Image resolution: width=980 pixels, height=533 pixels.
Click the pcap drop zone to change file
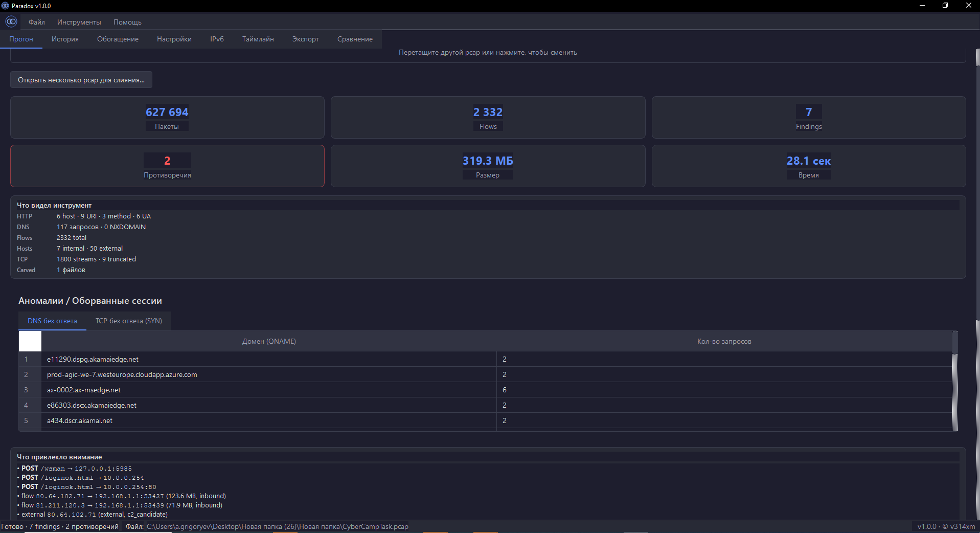click(x=488, y=55)
